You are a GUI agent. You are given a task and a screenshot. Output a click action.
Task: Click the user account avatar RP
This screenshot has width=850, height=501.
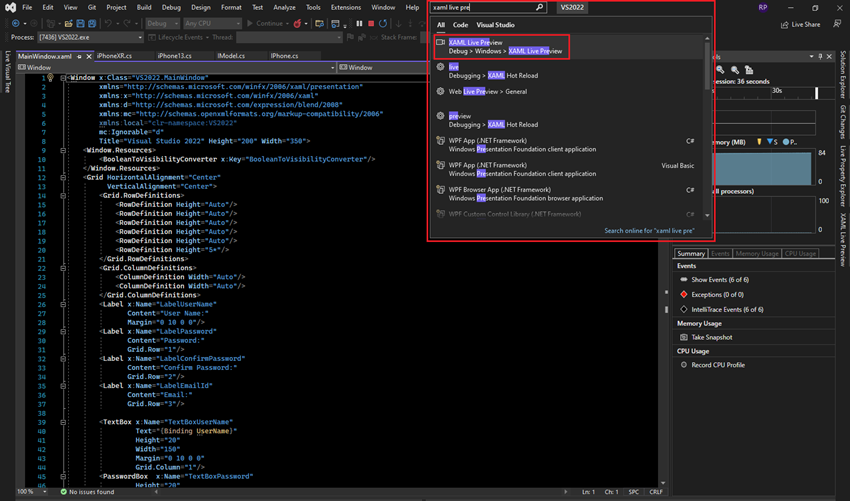[x=763, y=8]
